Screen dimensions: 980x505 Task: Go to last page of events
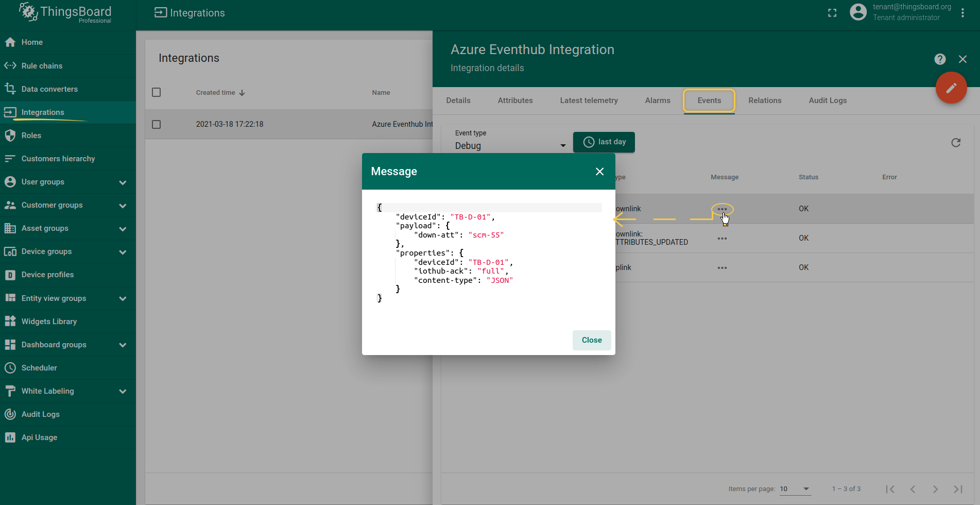click(x=958, y=489)
